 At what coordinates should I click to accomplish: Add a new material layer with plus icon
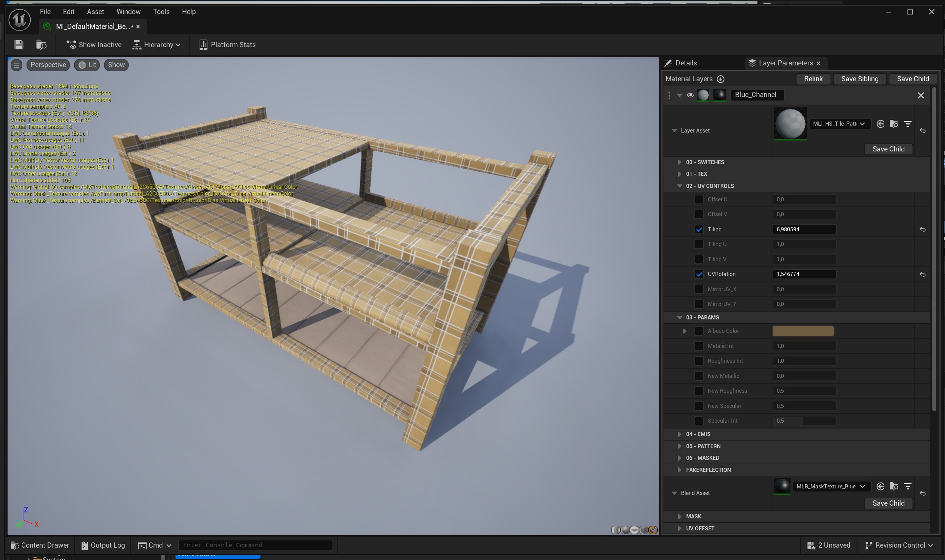click(721, 79)
